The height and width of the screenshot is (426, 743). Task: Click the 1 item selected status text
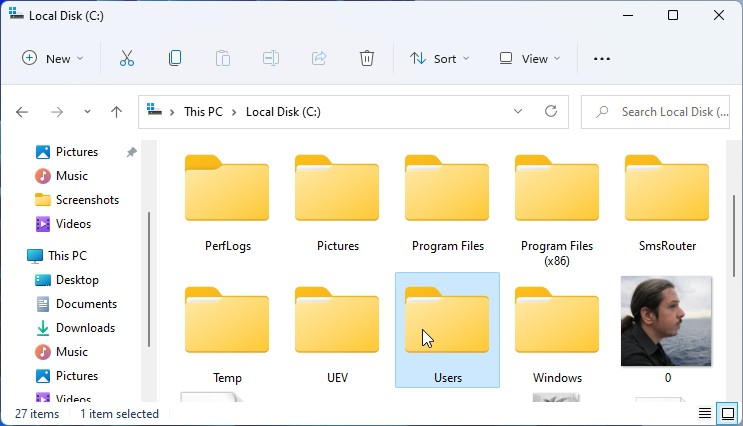(x=119, y=414)
